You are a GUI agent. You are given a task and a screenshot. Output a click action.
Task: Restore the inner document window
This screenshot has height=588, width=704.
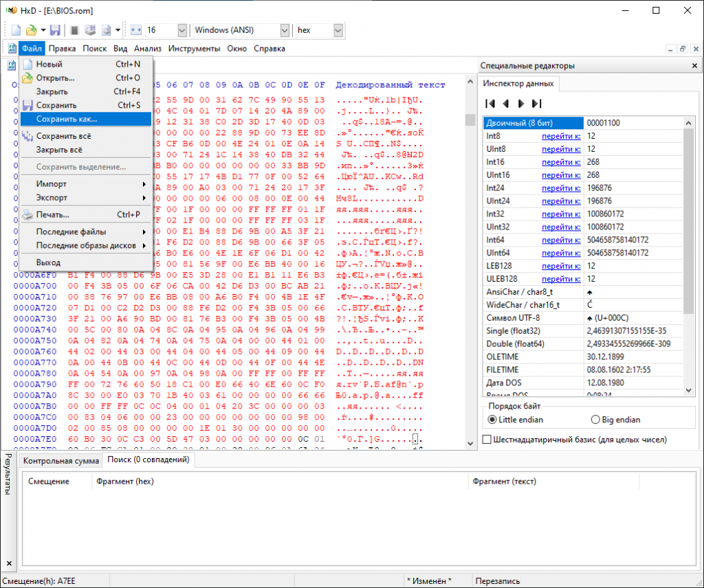(683, 49)
